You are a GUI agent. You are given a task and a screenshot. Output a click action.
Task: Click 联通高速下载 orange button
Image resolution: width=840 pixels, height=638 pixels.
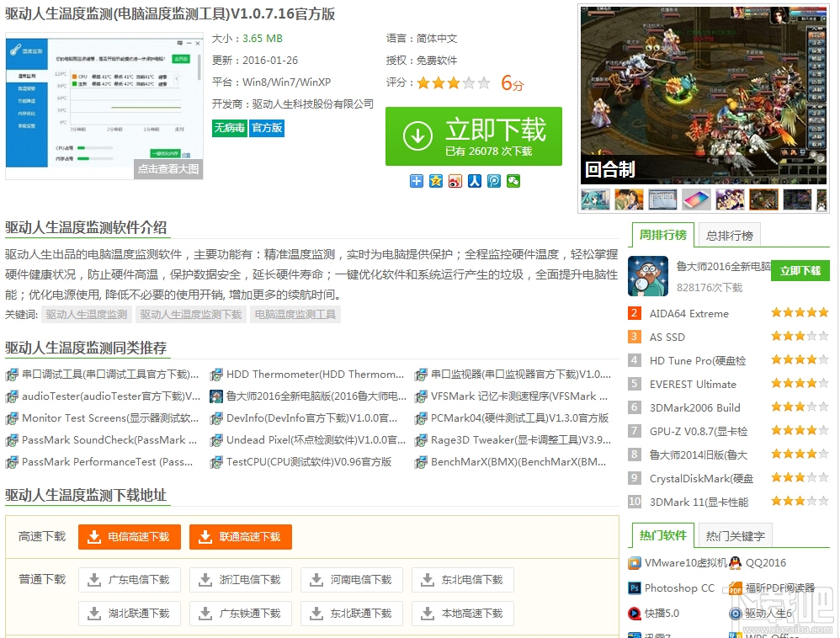pyautogui.click(x=241, y=537)
